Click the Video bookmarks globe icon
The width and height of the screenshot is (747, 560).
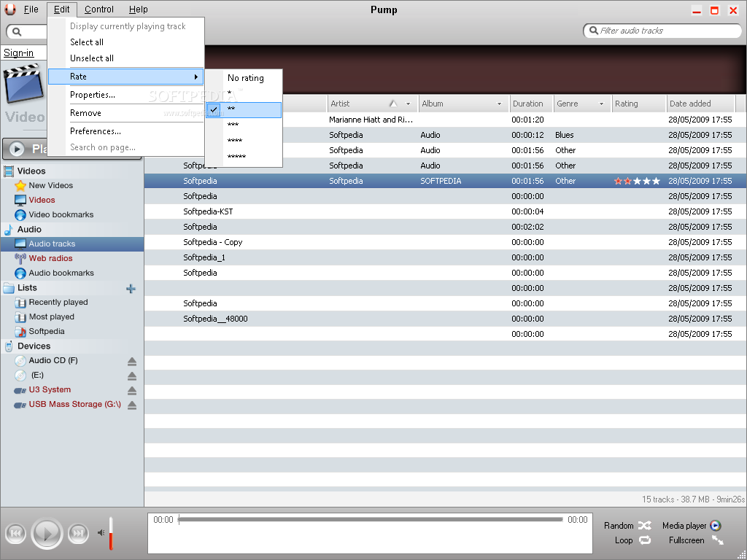[x=20, y=215]
